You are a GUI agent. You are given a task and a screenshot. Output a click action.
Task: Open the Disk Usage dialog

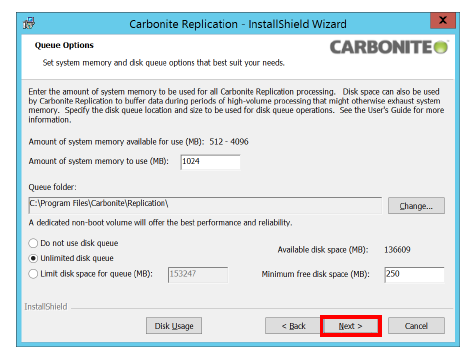point(174,326)
